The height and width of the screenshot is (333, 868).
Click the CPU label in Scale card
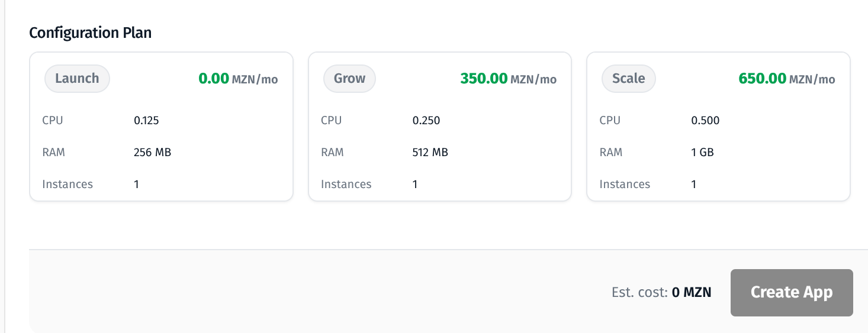coord(610,121)
